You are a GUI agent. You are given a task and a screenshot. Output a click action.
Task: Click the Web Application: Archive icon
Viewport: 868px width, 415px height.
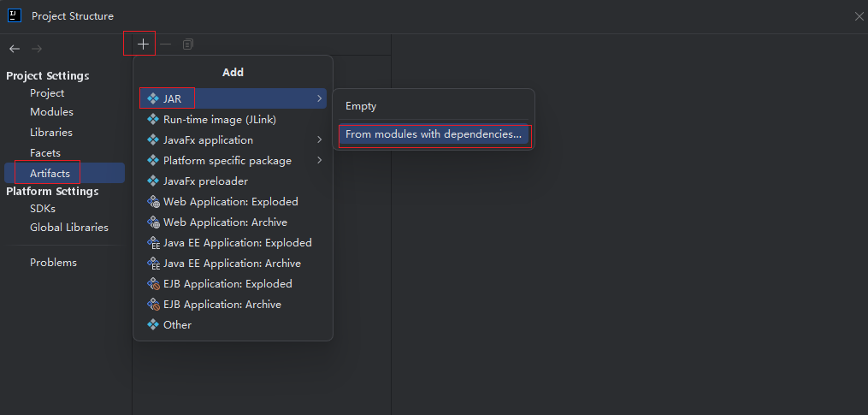(153, 222)
